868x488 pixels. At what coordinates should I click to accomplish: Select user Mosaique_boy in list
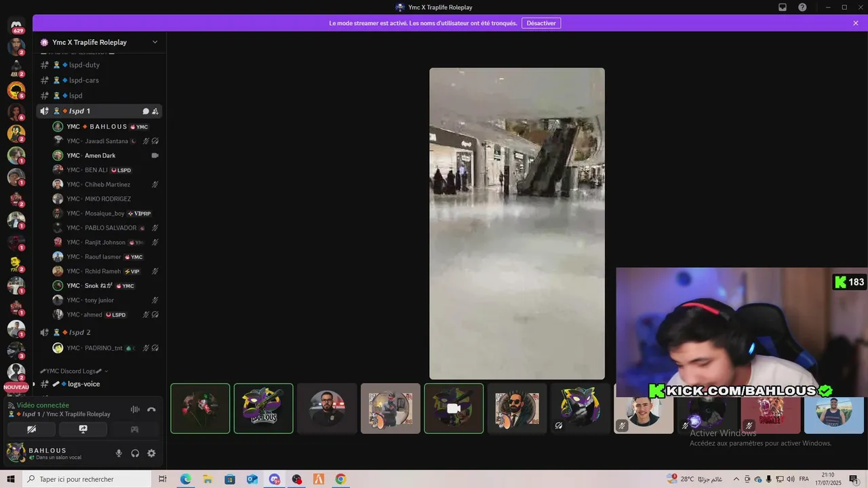click(x=106, y=213)
